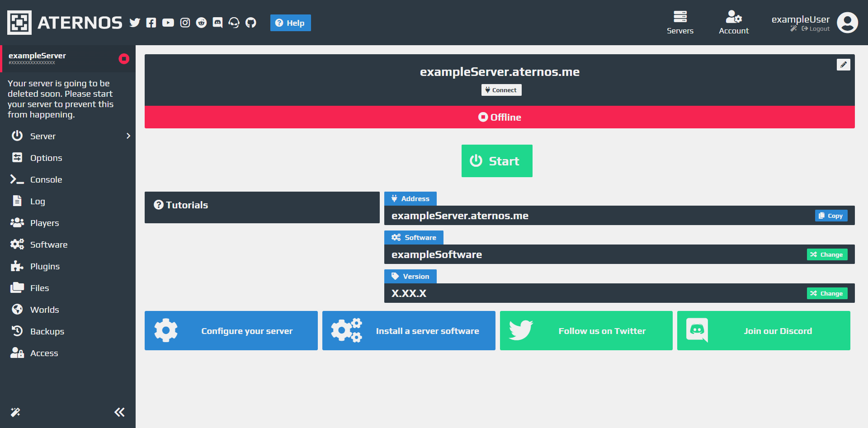Open the Server menu item
This screenshot has width=868, height=428.
(x=68, y=136)
